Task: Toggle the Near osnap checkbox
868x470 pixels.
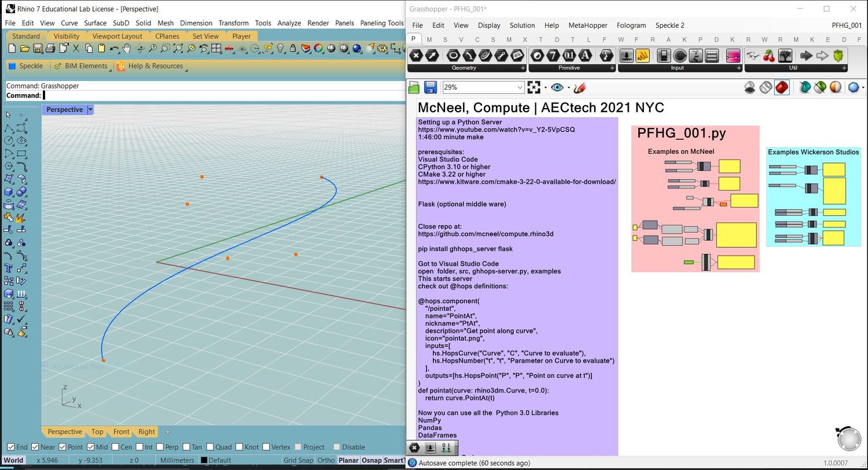Action: click(35, 447)
